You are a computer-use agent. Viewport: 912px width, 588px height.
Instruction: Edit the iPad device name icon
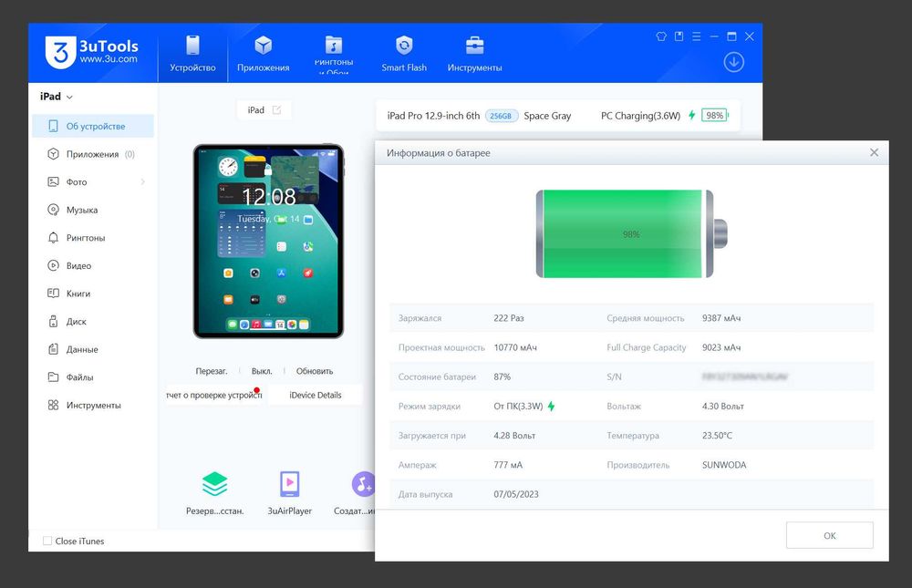click(277, 110)
